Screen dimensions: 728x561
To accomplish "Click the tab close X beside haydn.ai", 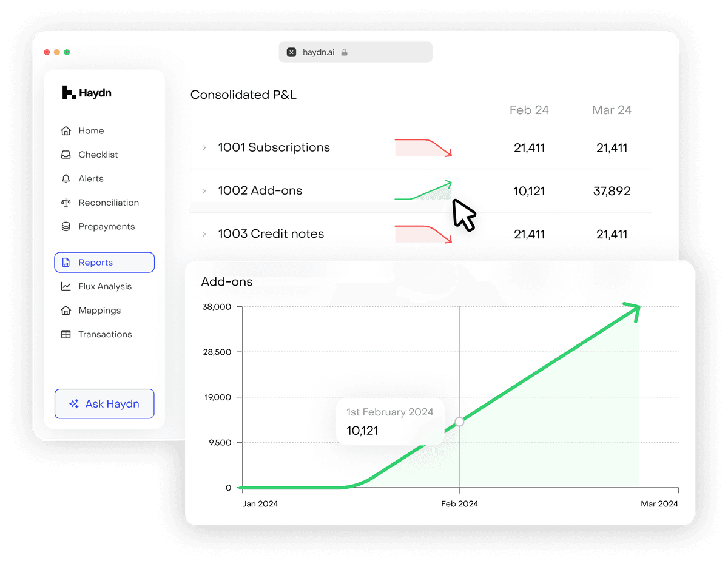I will pos(291,52).
